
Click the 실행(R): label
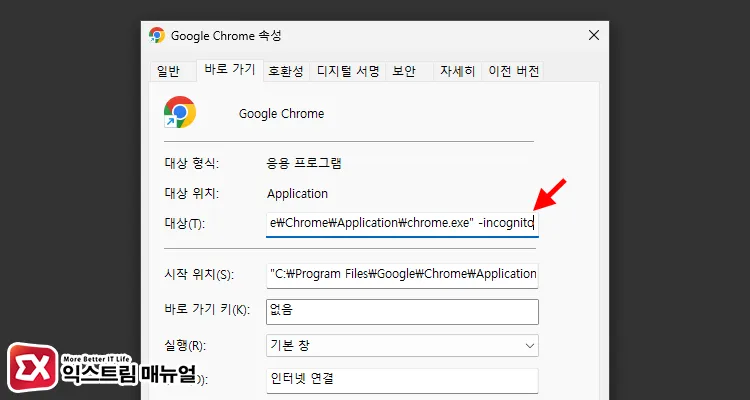click(x=183, y=345)
